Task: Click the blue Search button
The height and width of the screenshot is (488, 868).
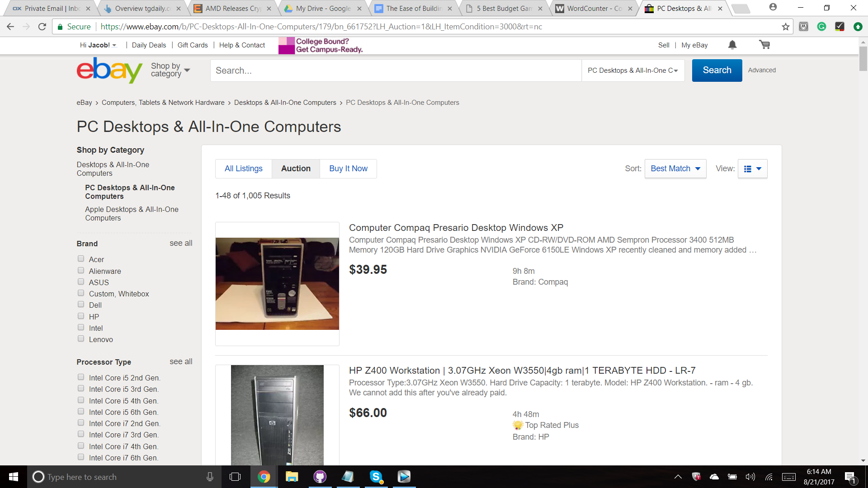Action: pos(717,70)
